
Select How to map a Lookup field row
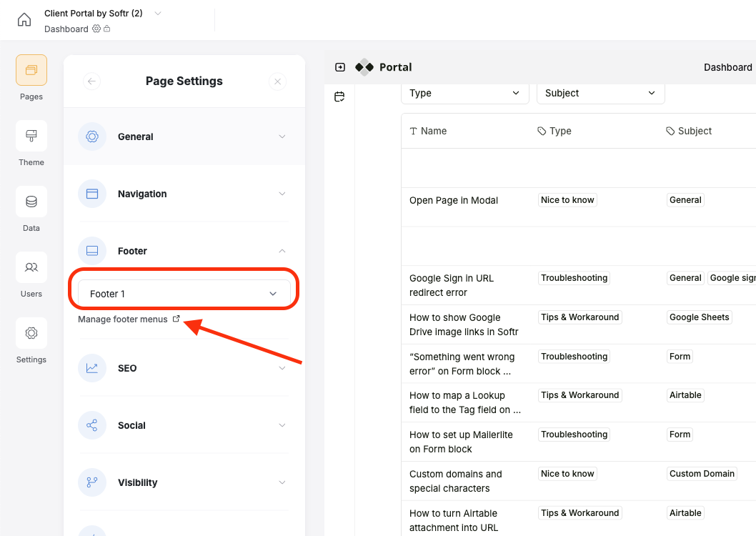579,402
